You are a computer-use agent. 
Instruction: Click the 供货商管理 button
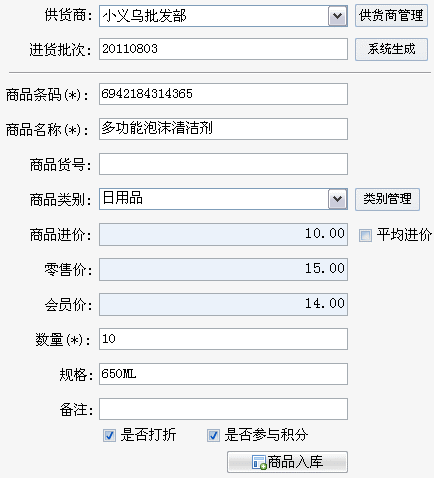click(391, 16)
